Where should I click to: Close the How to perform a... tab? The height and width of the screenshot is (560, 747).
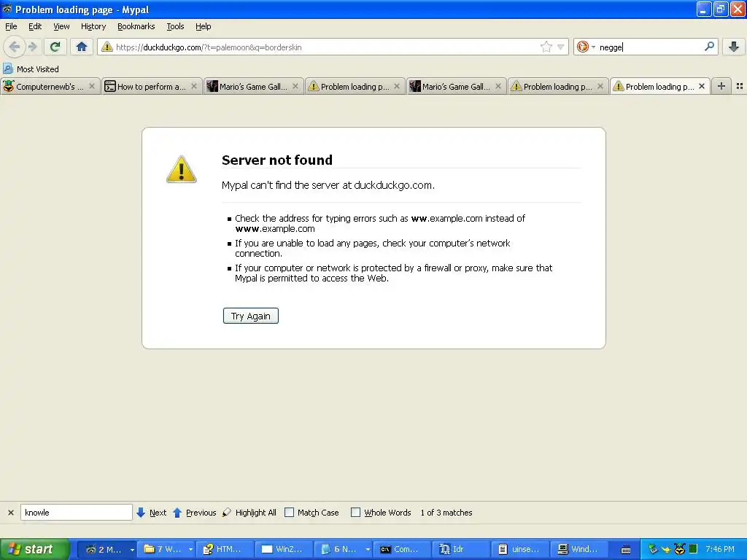(x=194, y=86)
